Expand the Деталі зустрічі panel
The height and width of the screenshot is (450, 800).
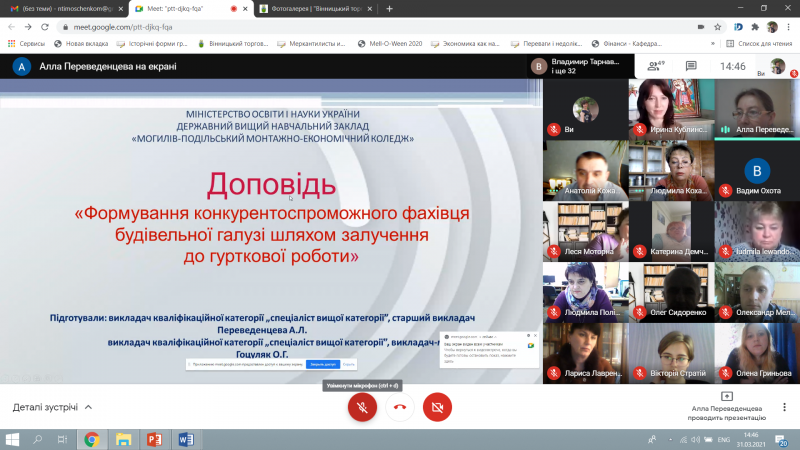coord(53,407)
